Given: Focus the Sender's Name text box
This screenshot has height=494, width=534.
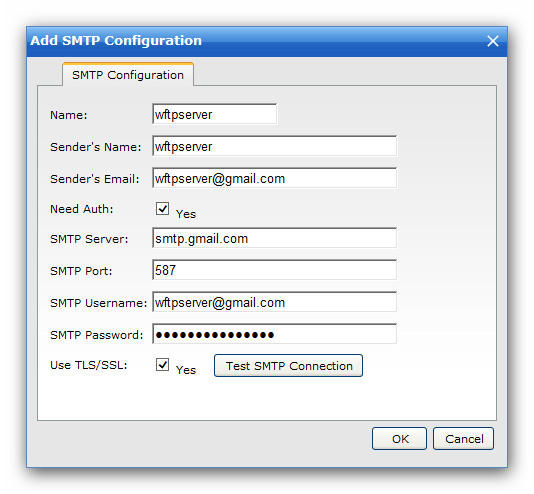Looking at the screenshot, I should click(274, 146).
